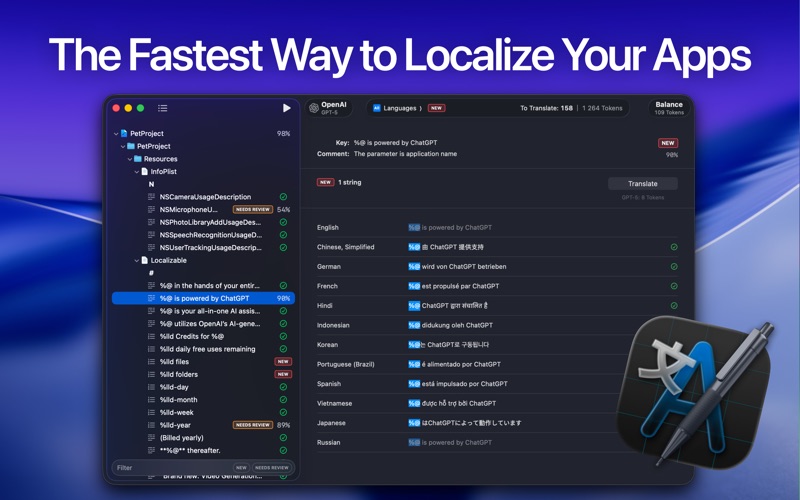800x500 pixels.
Task: Select '%lld Credits for %@' row
Action: tap(203, 337)
